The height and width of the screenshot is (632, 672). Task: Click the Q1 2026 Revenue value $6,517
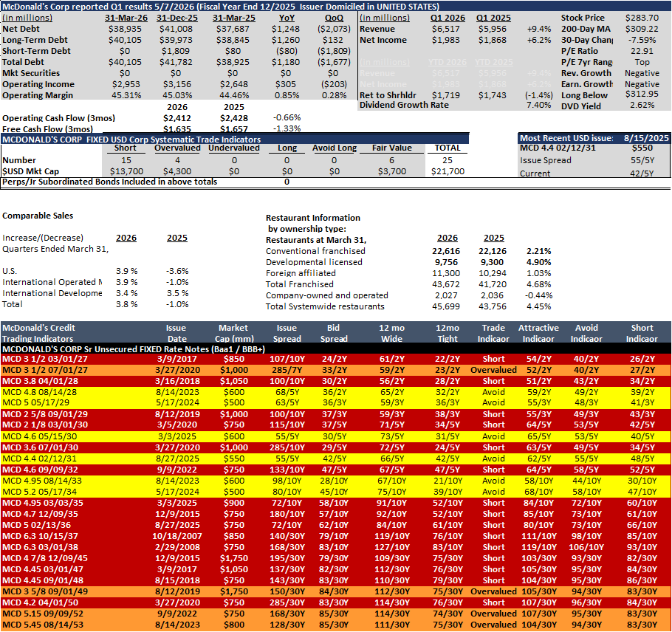[446, 29]
